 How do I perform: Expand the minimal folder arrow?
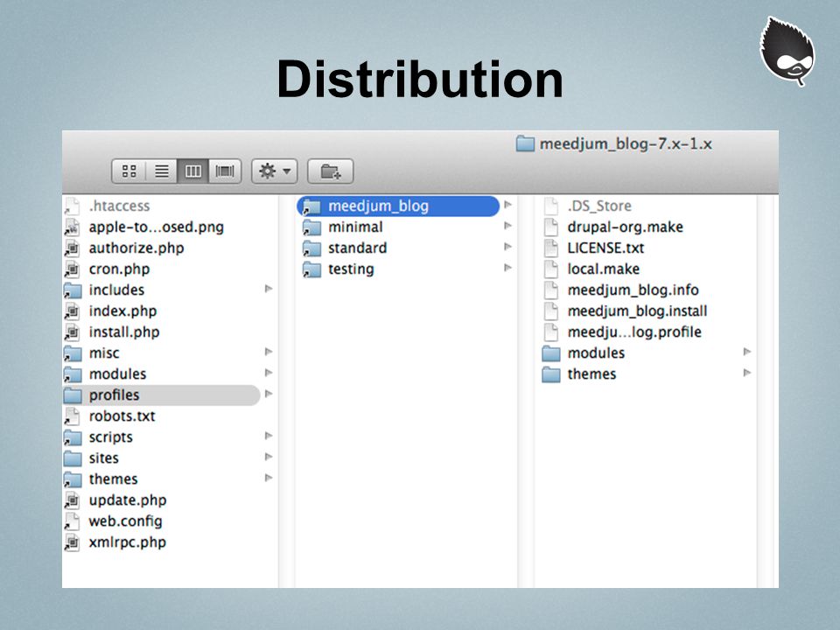507,226
